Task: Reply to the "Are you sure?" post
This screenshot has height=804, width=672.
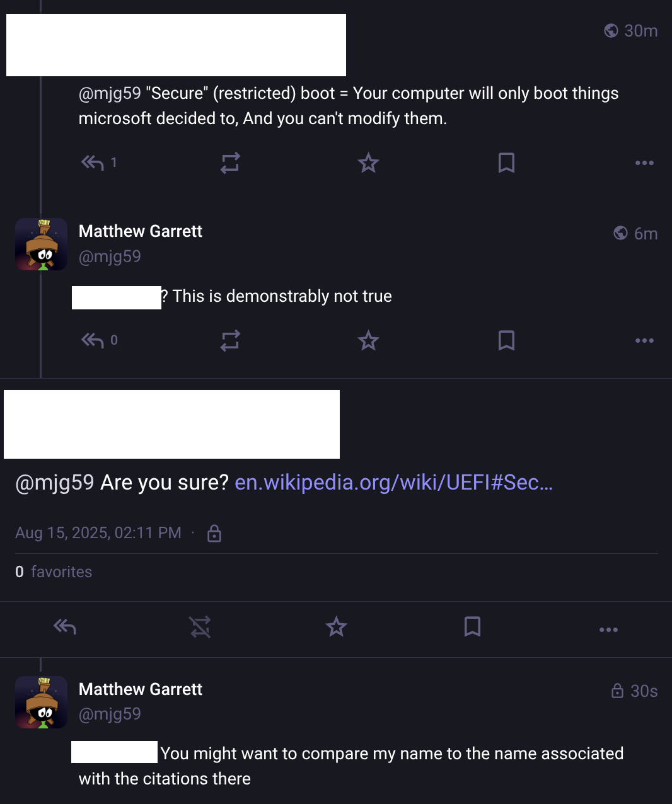Action: pos(65,627)
